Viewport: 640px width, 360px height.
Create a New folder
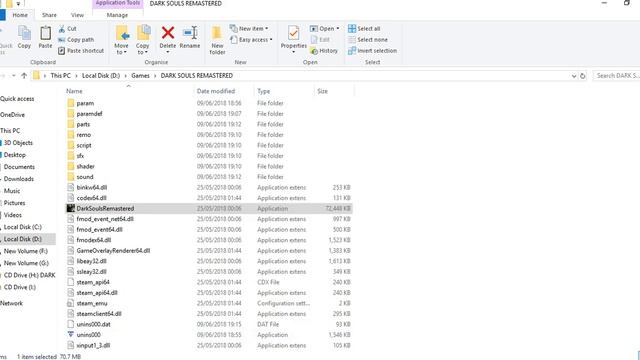(217, 40)
